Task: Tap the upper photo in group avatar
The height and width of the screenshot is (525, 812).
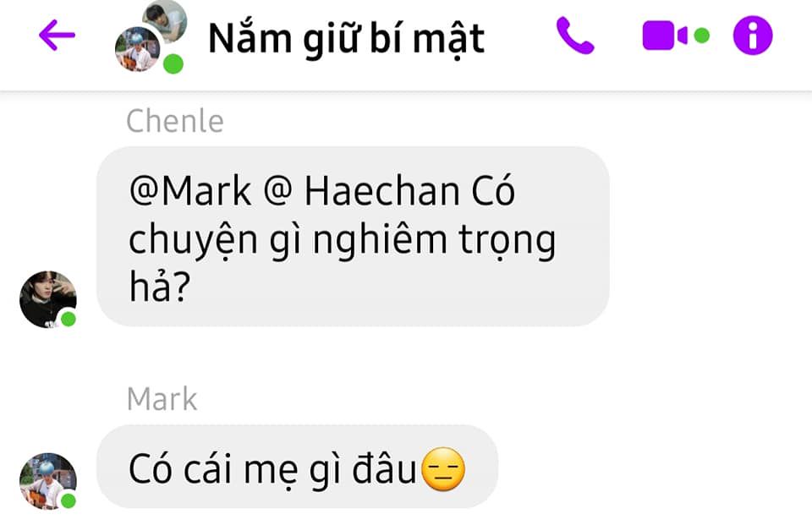Action: [x=166, y=20]
